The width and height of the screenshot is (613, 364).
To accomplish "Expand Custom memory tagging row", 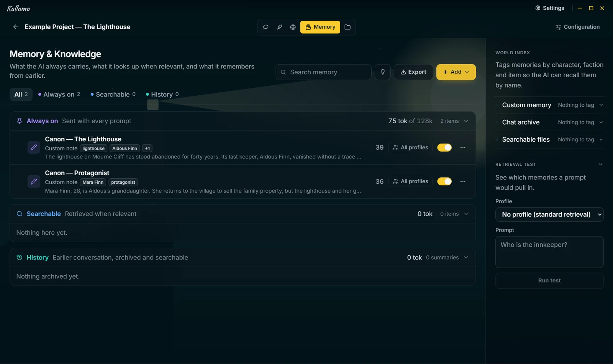I will click(x=550, y=105).
